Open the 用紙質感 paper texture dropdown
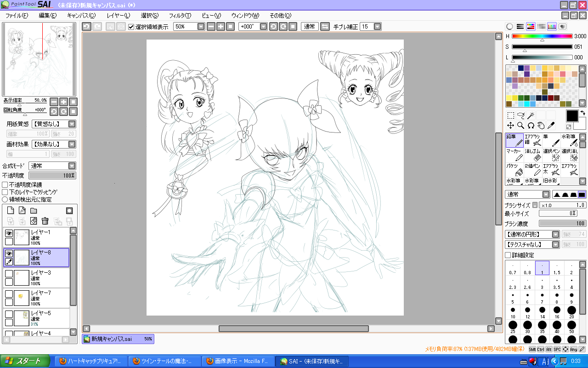Image resolution: width=588 pixels, height=368 pixels. point(72,124)
